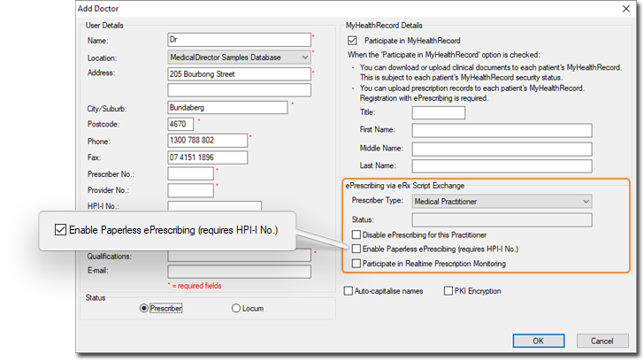This screenshot has height=361, width=644.
Task: Select the Prescriber radio button
Action: click(143, 308)
